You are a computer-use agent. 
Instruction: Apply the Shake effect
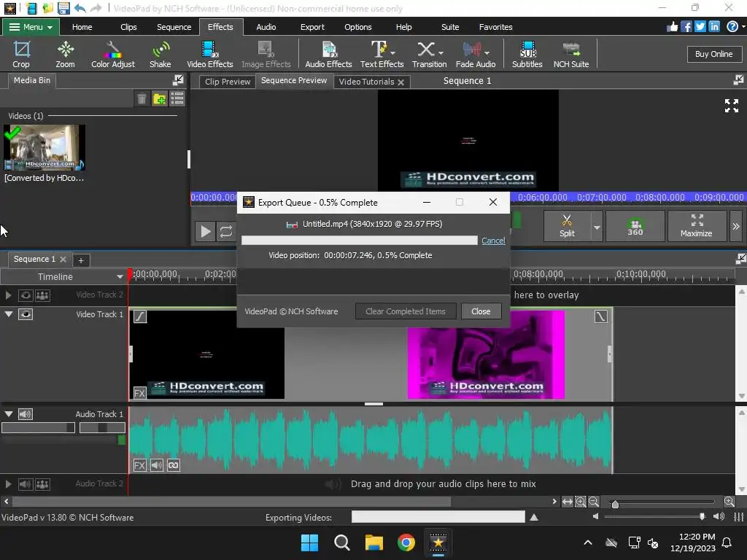point(160,54)
